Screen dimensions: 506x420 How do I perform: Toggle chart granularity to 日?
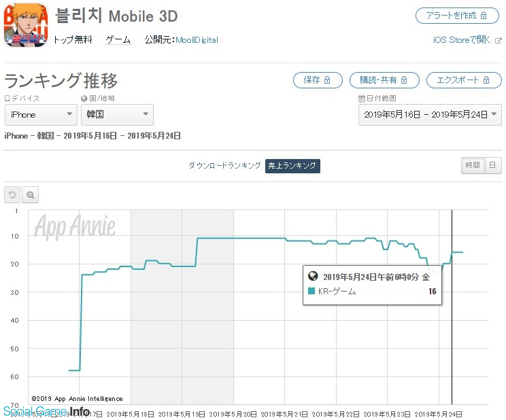[493, 165]
